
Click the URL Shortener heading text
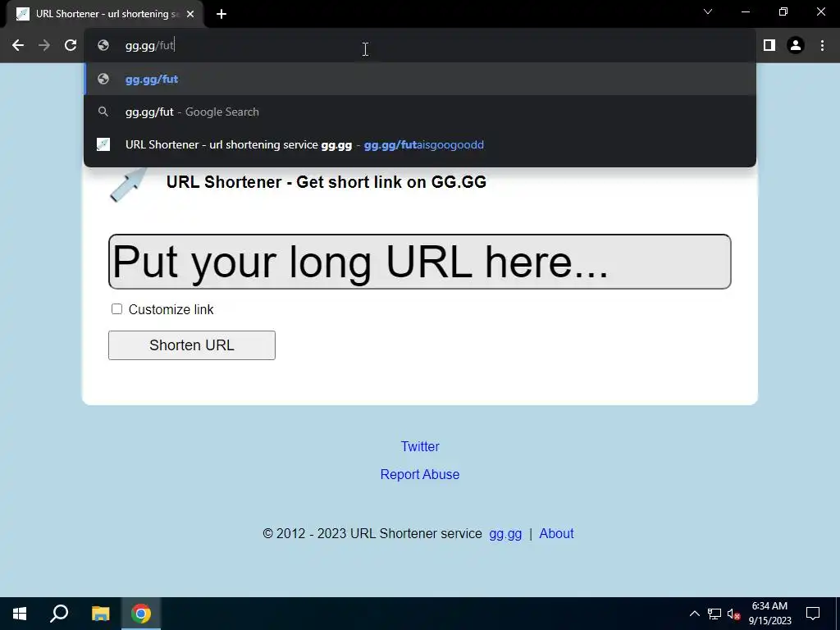point(326,182)
